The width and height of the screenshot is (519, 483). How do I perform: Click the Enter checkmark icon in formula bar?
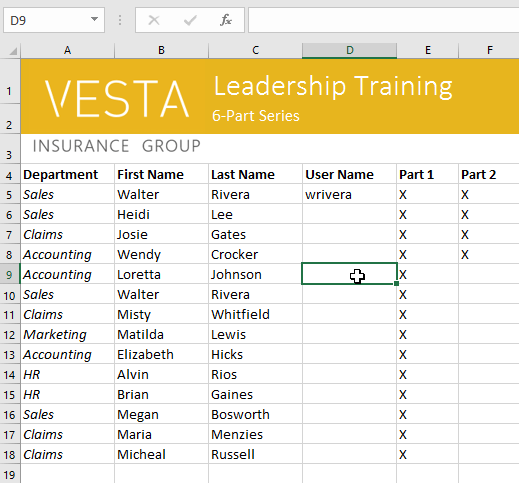(x=190, y=20)
